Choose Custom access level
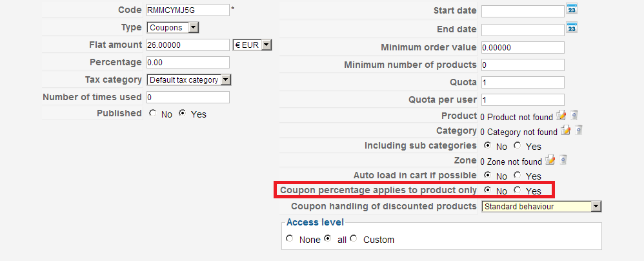 354,238
